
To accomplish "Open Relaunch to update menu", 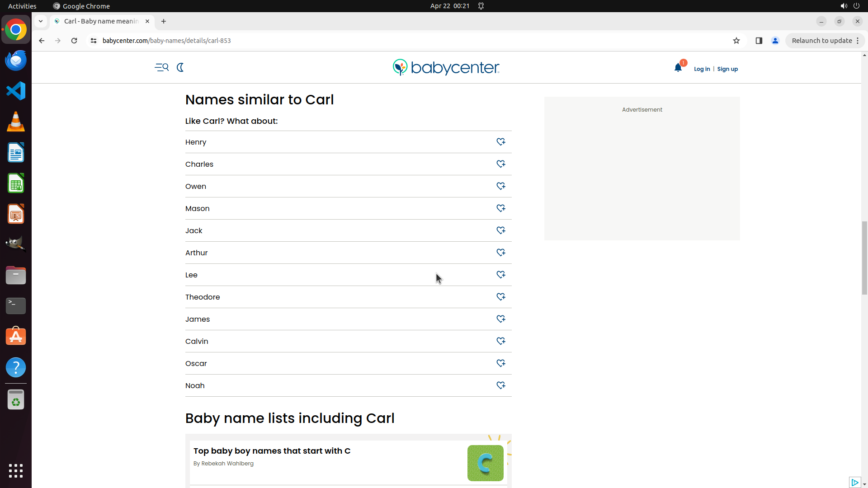I will tap(825, 41).
